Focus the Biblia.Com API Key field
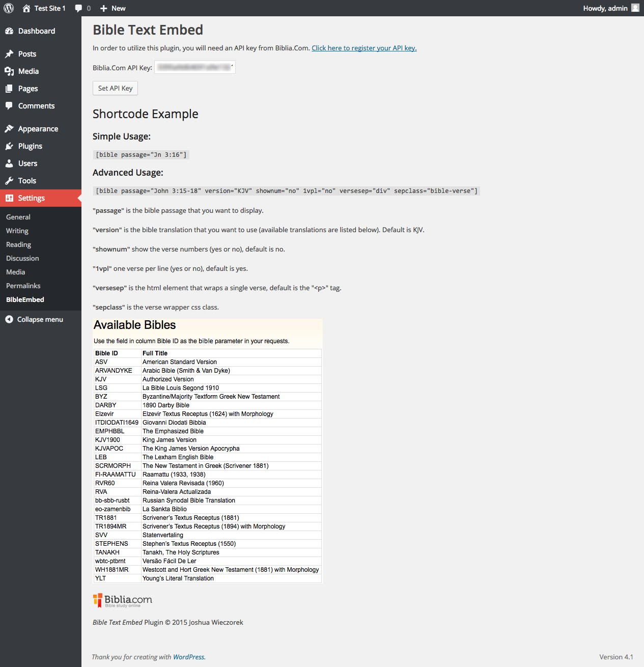 (x=195, y=67)
